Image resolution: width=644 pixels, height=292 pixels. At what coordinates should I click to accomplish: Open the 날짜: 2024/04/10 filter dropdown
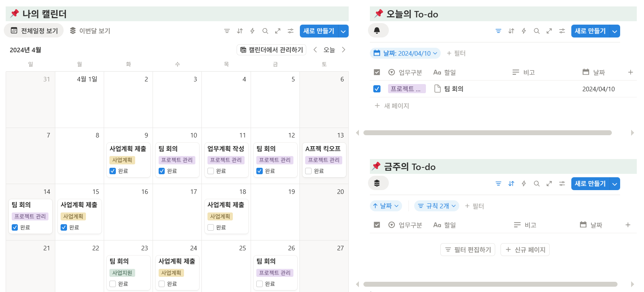click(x=405, y=53)
